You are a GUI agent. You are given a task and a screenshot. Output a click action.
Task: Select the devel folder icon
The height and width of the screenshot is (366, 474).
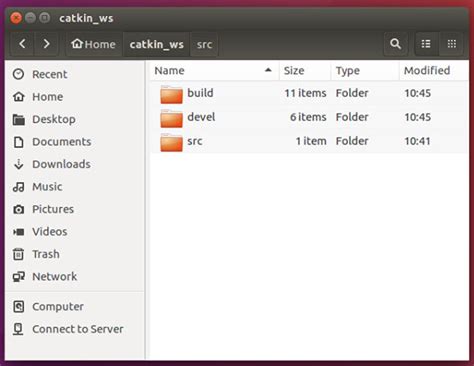pyautogui.click(x=171, y=118)
